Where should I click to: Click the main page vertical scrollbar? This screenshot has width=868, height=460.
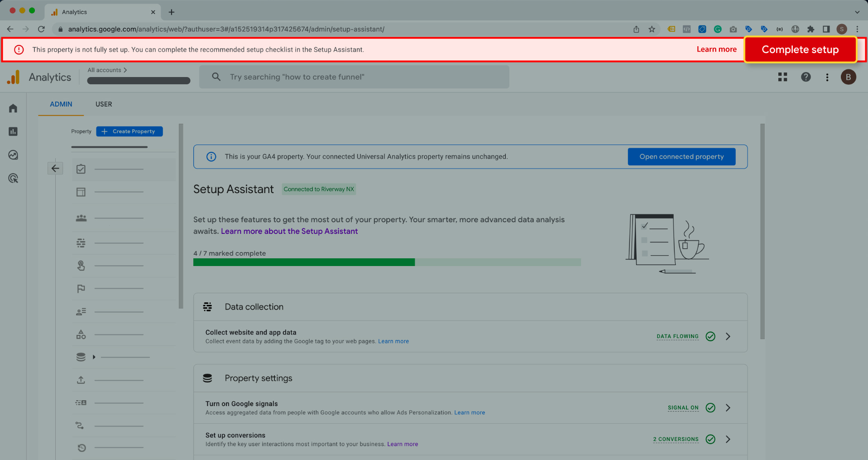pos(762,231)
